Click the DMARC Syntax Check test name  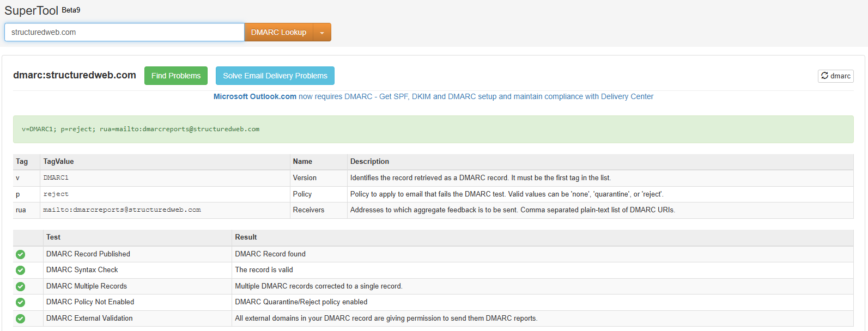pyautogui.click(x=82, y=270)
